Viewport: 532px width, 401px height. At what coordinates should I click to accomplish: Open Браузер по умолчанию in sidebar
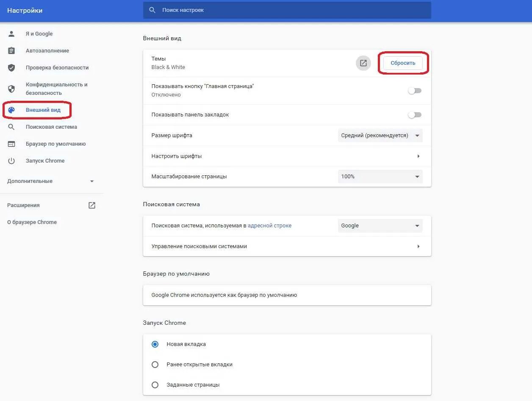pyautogui.click(x=55, y=144)
